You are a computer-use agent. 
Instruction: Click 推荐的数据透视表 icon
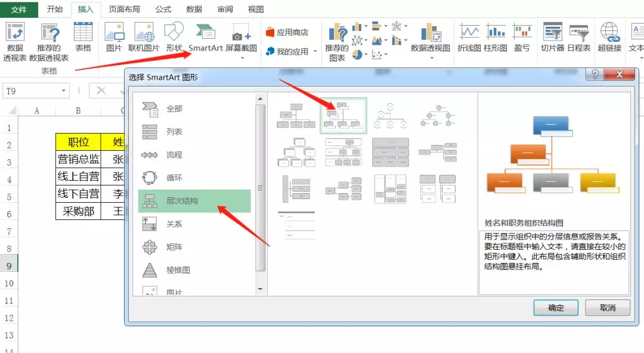(49, 42)
